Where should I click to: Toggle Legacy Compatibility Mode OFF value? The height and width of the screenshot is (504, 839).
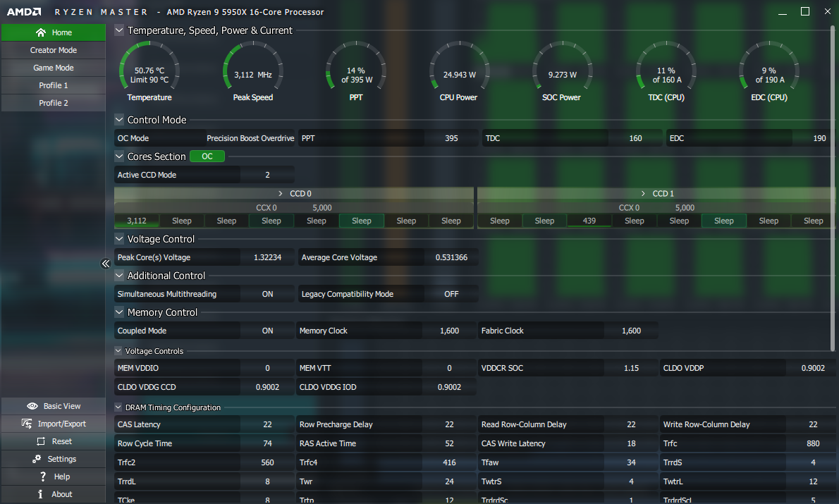[451, 294]
